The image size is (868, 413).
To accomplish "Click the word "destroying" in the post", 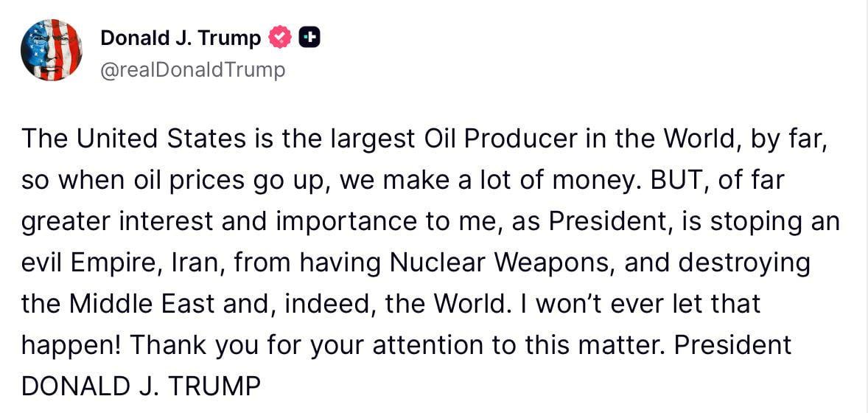I will [743, 262].
